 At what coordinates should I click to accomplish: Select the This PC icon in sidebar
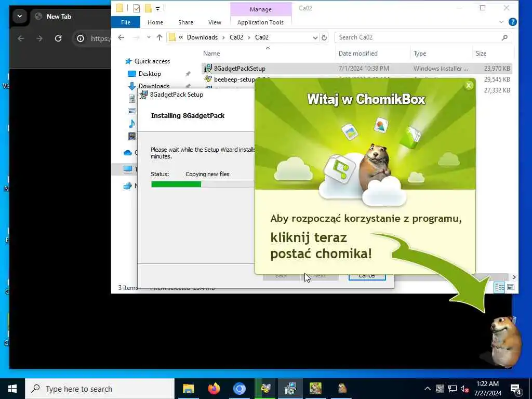point(128,169)
